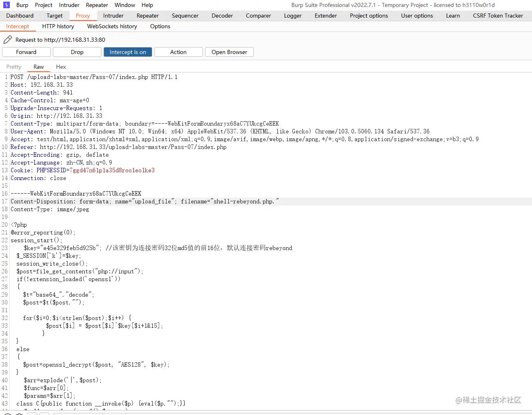
Task: Click the Burp Suite logo icon
Action: click(x=7, y=5)
